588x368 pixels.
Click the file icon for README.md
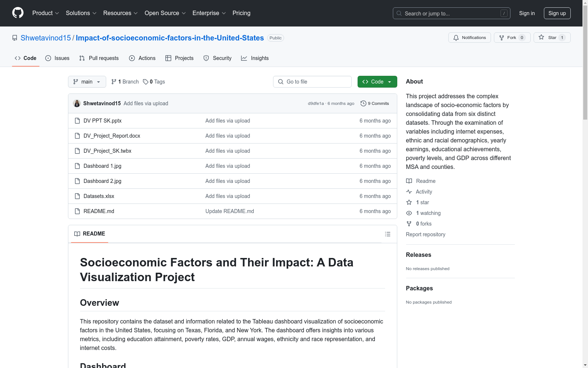pyautogui.click(x=77, y=211)
